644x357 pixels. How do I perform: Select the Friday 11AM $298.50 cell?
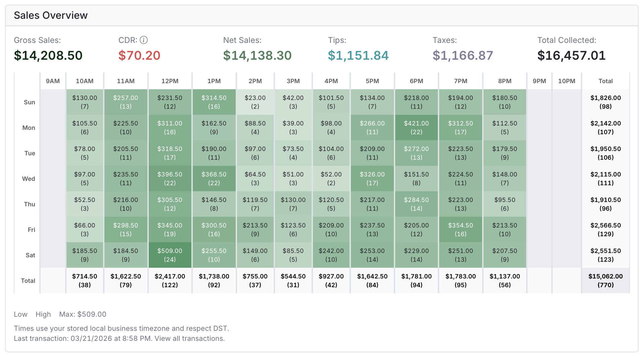(126, 229)
